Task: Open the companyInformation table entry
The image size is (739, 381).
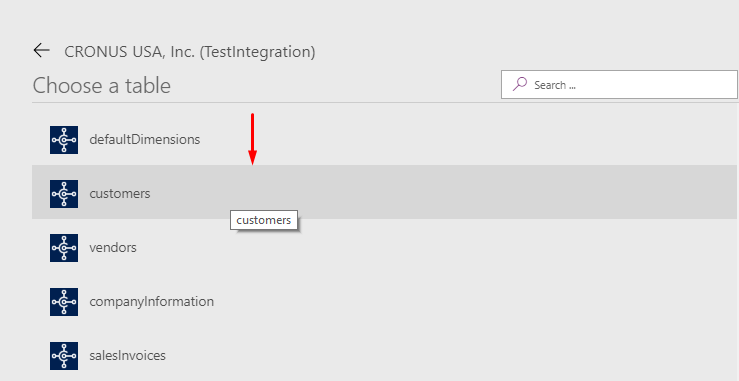Action: pyautogui.click(x=151, y=302)
